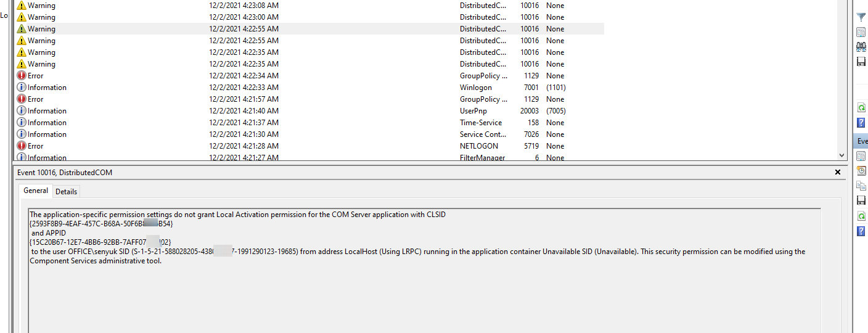Click information icon of the UserPnp event
This screenshot has height=333, width=868.
(x=22, y=111)
